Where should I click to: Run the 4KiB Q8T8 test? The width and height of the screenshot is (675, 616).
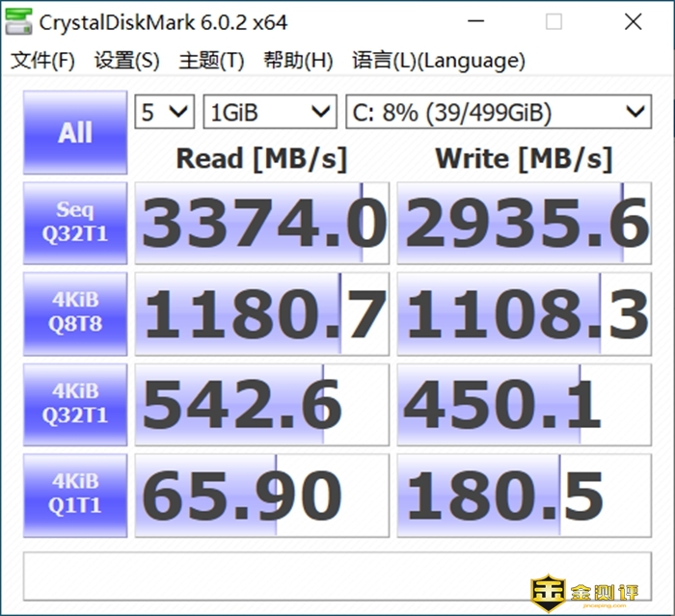pyautogui.click(x=75, y=313)
